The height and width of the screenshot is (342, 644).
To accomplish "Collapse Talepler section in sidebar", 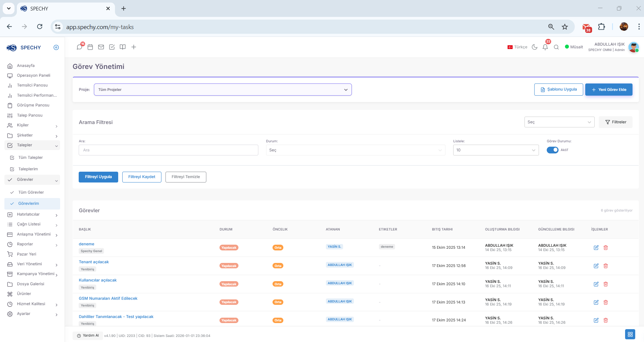I will click(32, 145).
